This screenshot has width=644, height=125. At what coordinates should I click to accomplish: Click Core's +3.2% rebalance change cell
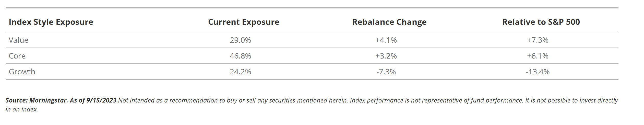tap(386, 56)
